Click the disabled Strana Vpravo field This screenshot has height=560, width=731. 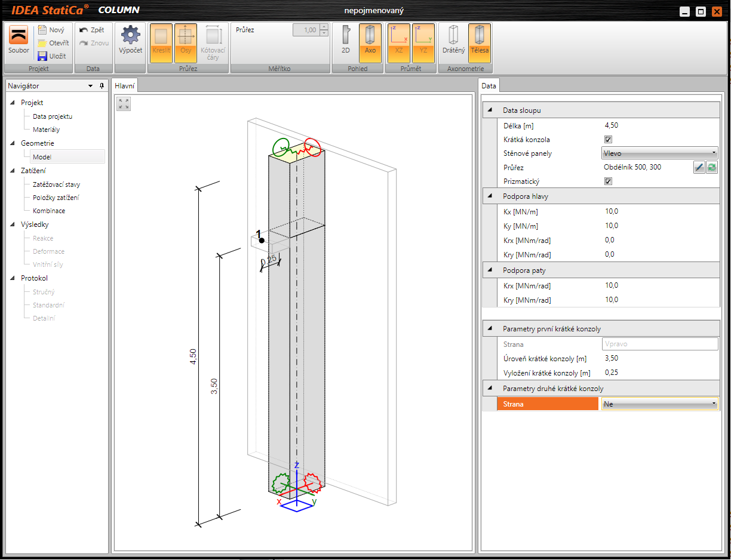tap(659, 344)
